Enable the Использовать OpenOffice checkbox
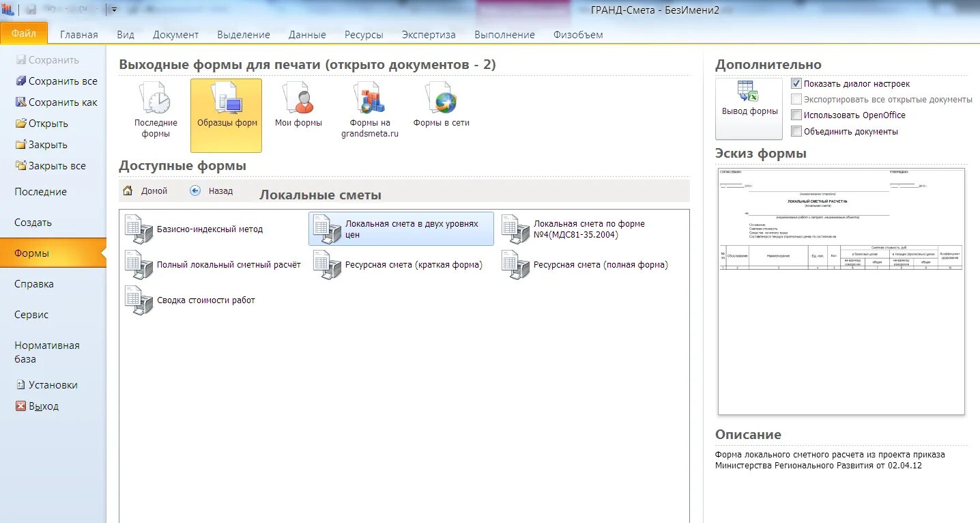The image size is (980, 523). tap(796, 115)
